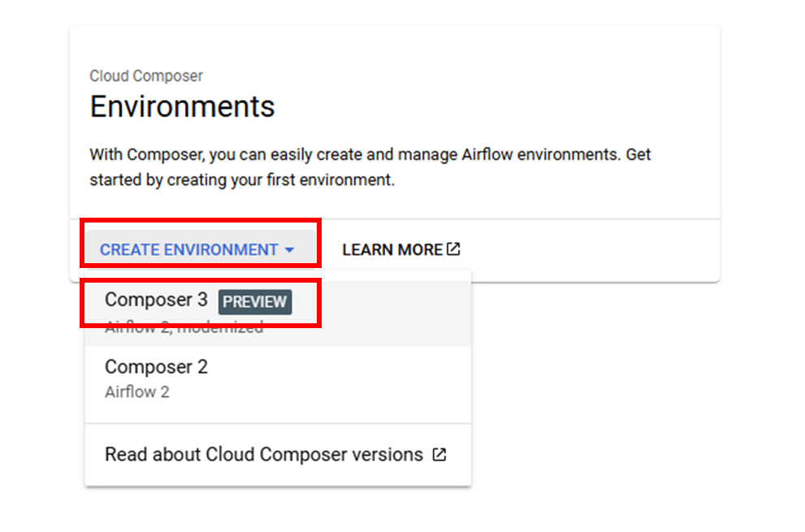Click the Learn More external link icon
Image resolution: width=805 pixels, height=532 pixels.
453,249
